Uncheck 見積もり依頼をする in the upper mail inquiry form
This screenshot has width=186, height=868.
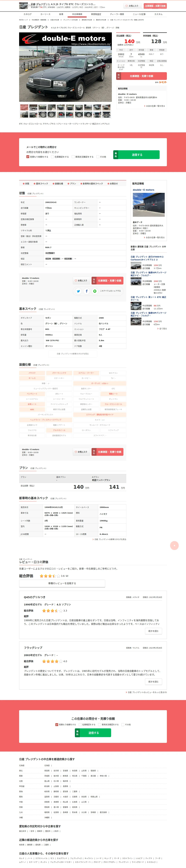28,157
